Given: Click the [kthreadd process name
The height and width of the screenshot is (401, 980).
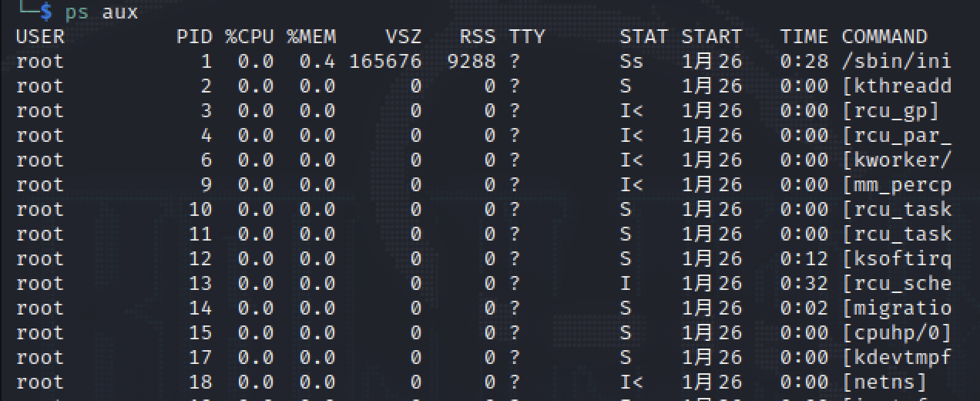Looking at the screenshot, I should pyautogui.click(x=897, y=86).
